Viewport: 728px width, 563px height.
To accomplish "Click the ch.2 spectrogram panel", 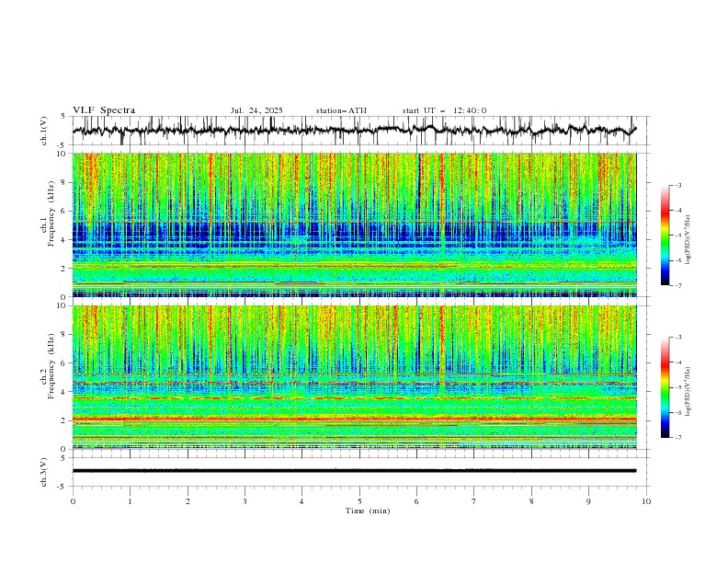I will [354, 377].
